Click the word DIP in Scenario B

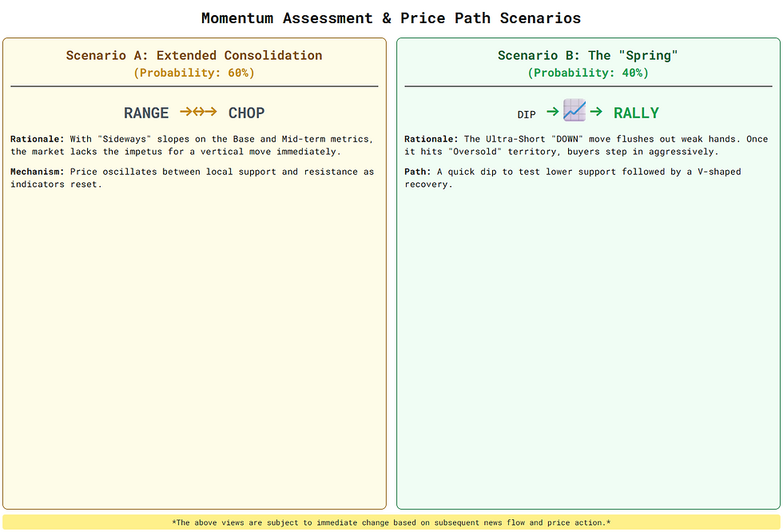pos(527,115)
